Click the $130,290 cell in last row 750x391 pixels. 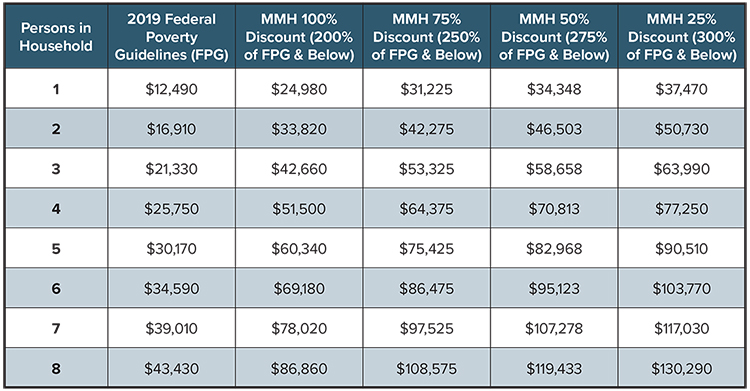point(682,369)
